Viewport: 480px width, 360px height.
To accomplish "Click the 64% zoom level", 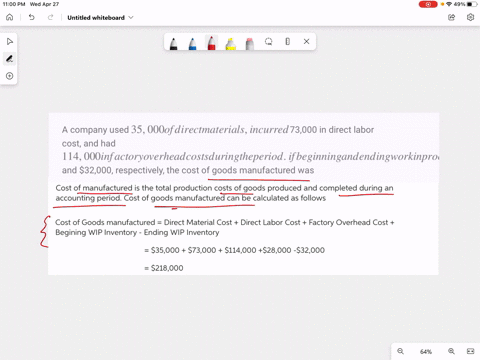I will (x=426, y=352).
